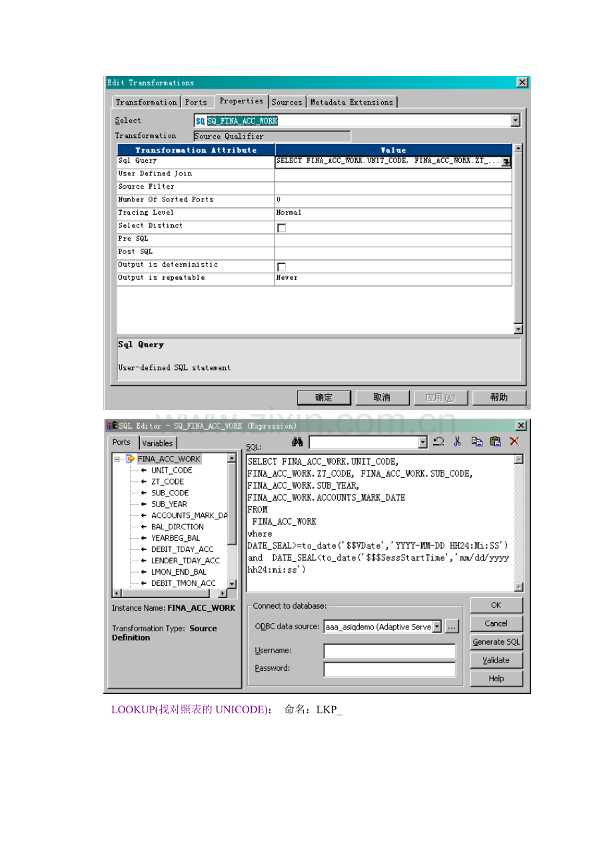The width and height of the screenshot is (613, 868).
Task: Click the Generate SQL button
Action: (x=496, y=642)
